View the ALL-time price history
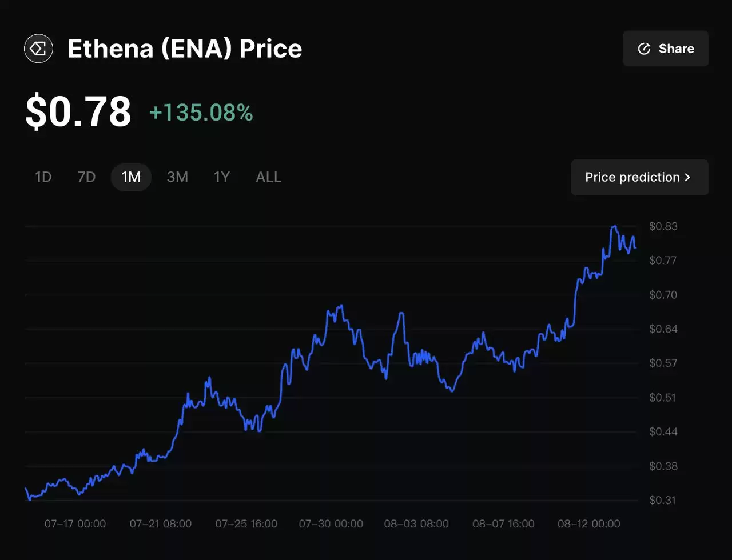Viewport: 732px width, 560px height. tap(268, 177)
